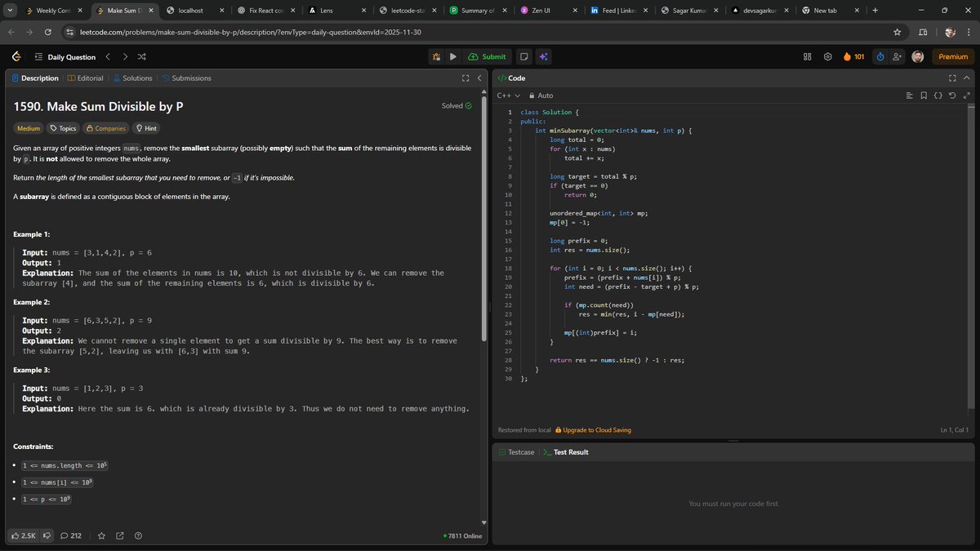Collapse the Code panel with the chevron
The height and width of the screenshot is (551, 980).
coord(967,78)
